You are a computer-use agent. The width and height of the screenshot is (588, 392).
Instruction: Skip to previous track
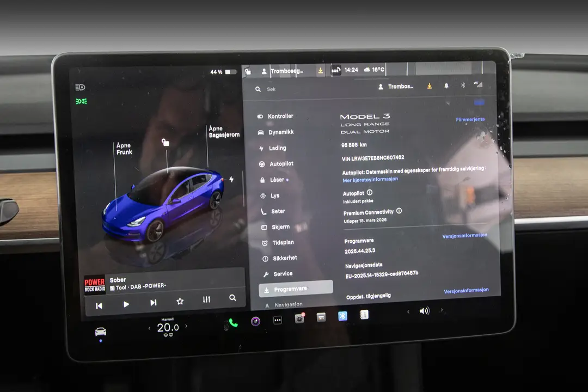(99, 306)
